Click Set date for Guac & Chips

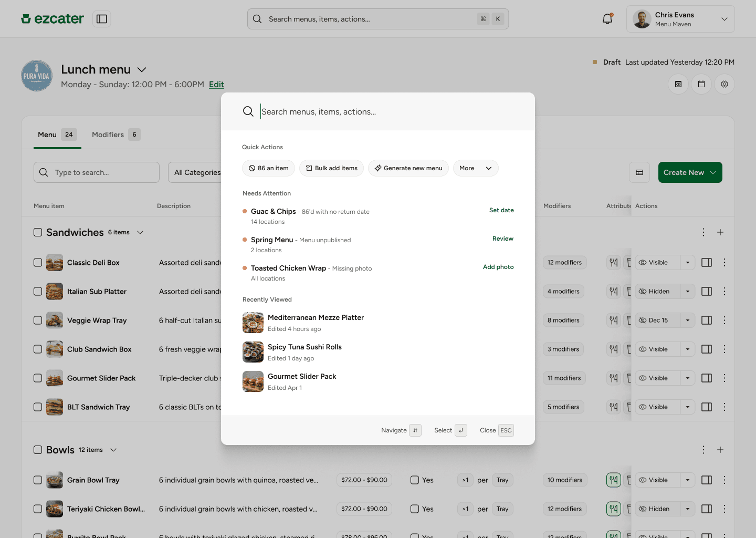501,210
